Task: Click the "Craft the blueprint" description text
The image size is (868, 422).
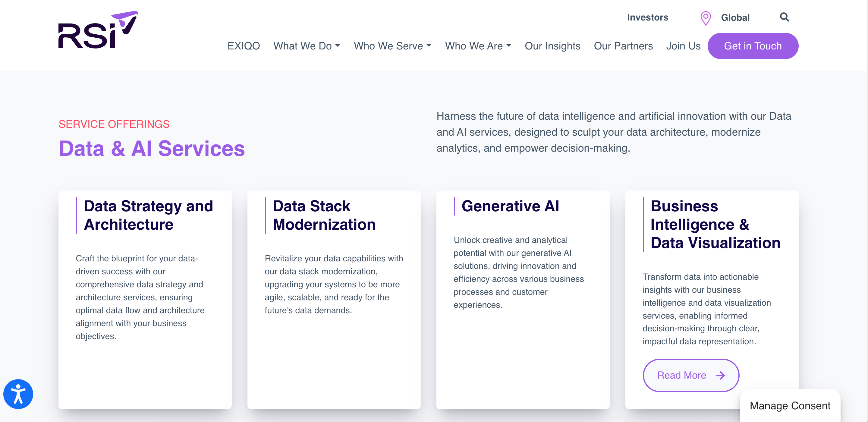Action: [140, 297]
